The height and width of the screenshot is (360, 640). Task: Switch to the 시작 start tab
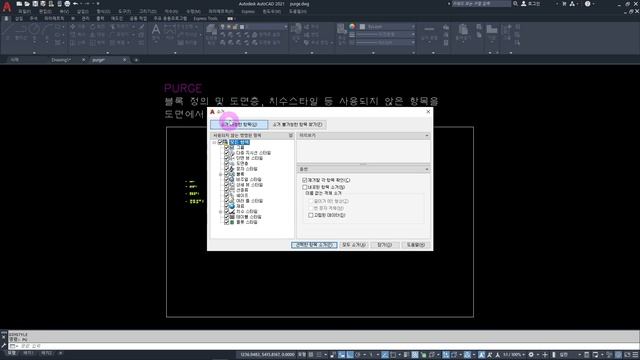click(15, 60)
